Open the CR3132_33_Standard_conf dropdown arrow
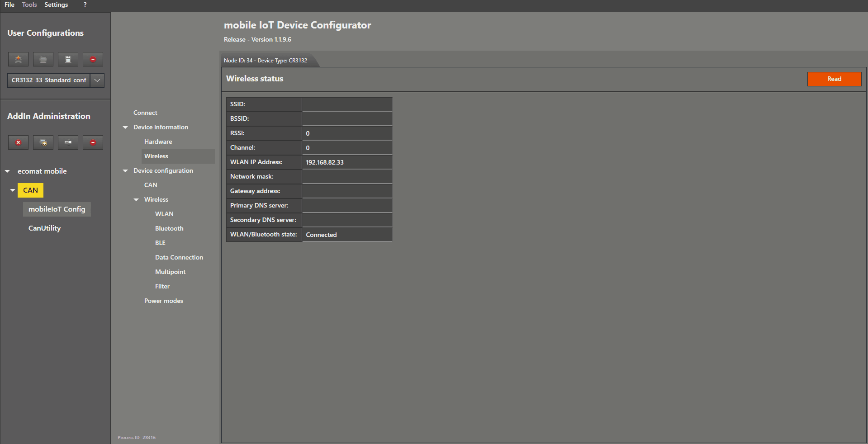Image resolution: width=868 pixels, height=444 pixels. (x=97, y=80)
